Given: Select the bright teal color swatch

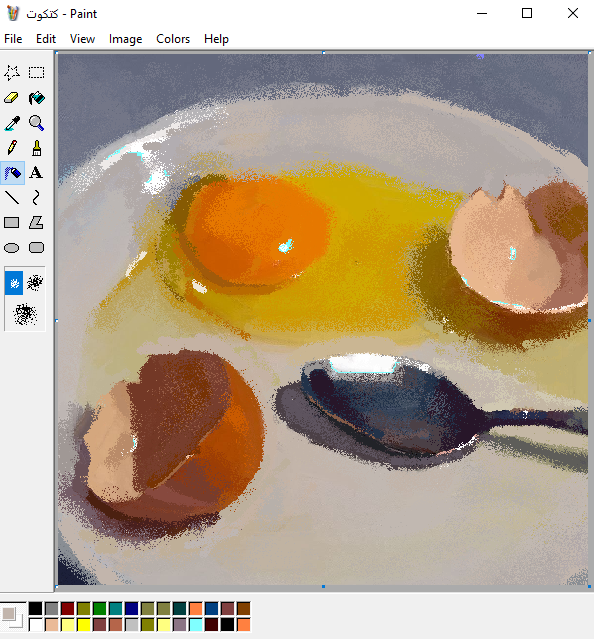Looking at the screenshot, I should [116, 609].
